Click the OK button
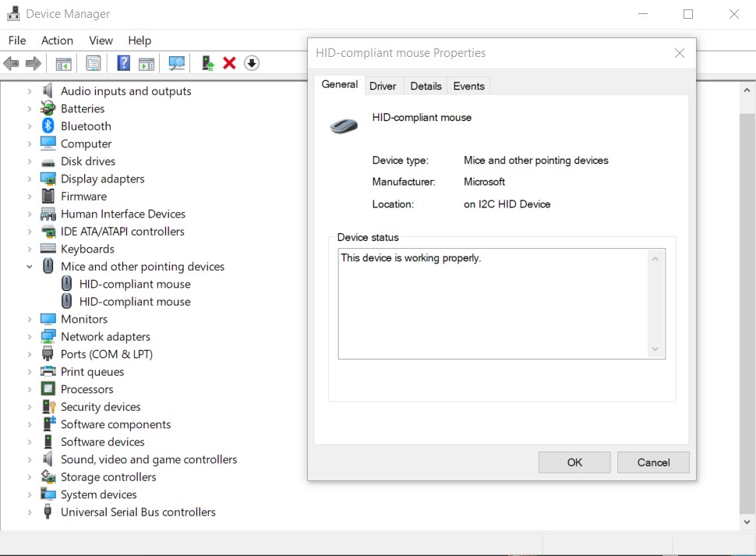Viewport: 756px width, 556px height. 574,462
